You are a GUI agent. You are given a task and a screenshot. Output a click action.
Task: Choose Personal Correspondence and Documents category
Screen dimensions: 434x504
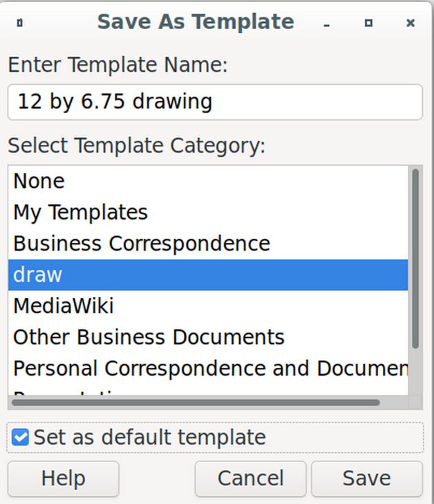[x=208, y=368]
